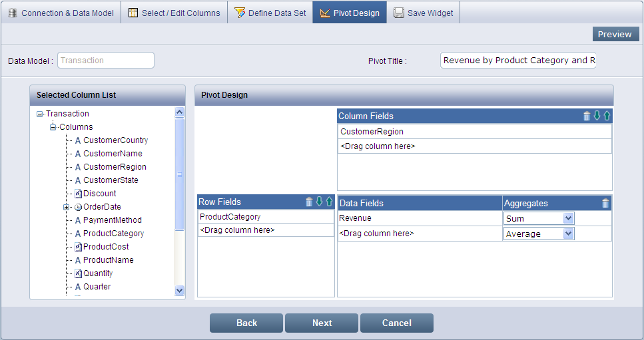Move row field down in Row Fields
This screenshot has height=340, width=644.
coord(319,202)
